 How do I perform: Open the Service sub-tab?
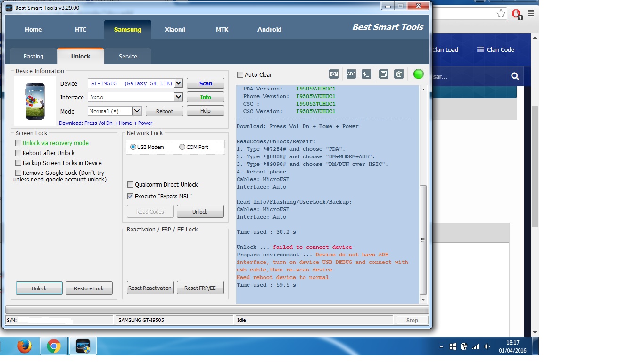(128, 56)
